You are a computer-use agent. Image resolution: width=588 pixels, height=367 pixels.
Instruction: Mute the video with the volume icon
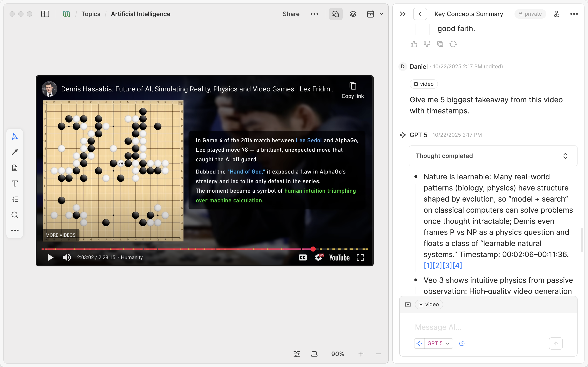point(67,257)
